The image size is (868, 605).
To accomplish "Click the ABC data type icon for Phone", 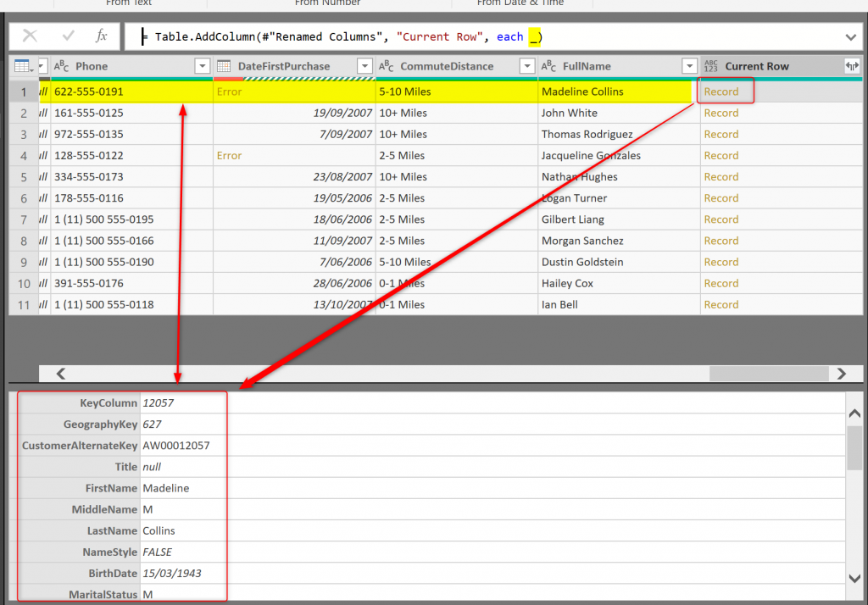I will click(61, 66).
